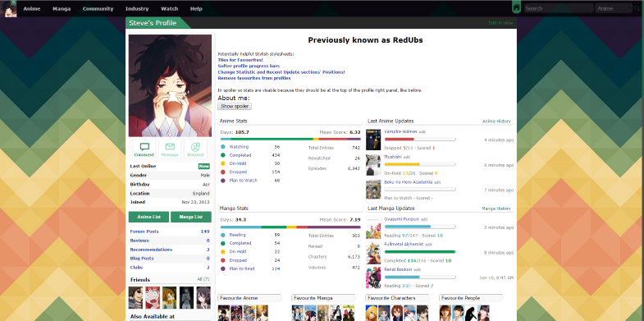Click the first Favourite Anime thumbnail
This screenshot has height=321, width=644.
point(224,313)
